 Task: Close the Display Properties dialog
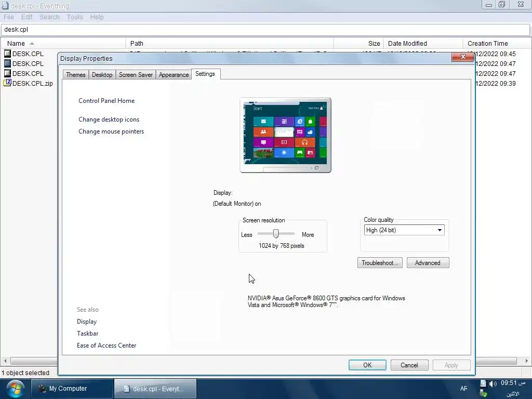click(x=462, y=57)
